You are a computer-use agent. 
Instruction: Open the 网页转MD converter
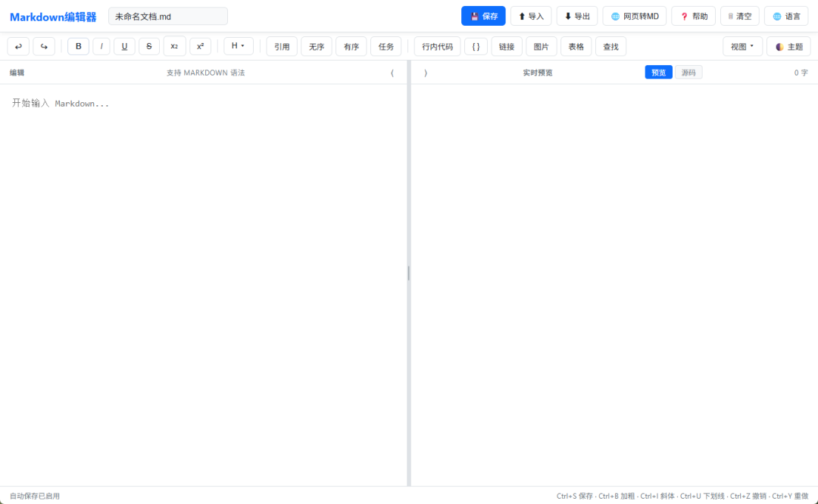pyautogui.click(x=635, y=16)
